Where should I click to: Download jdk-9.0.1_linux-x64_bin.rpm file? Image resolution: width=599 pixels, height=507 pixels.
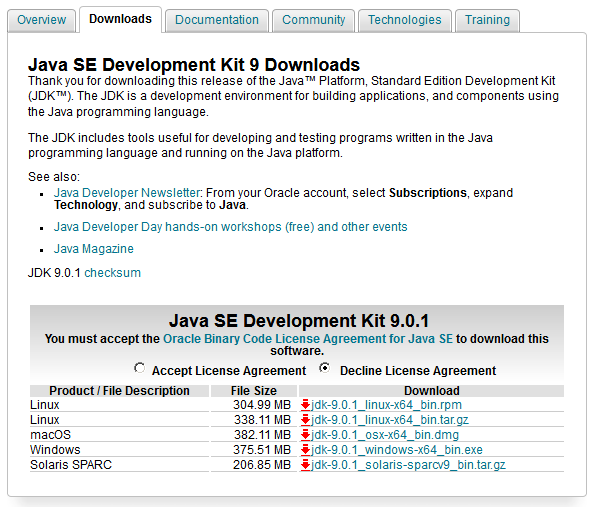coord(386,405)
